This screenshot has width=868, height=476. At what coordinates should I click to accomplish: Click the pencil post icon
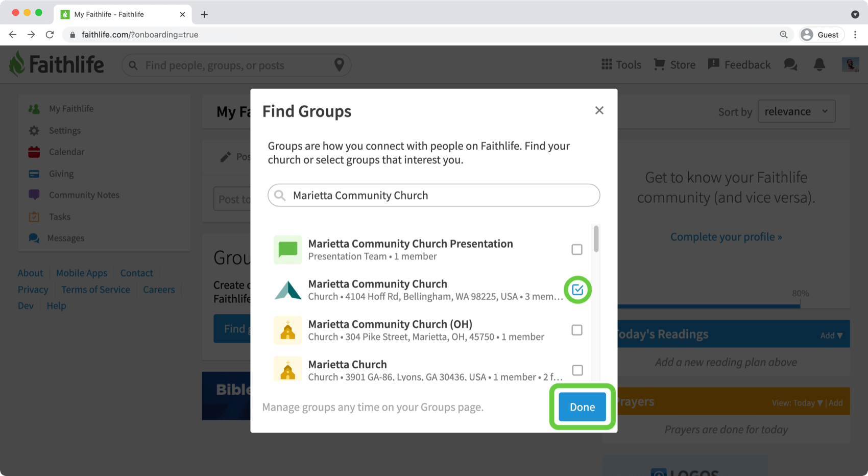[225, 157]
